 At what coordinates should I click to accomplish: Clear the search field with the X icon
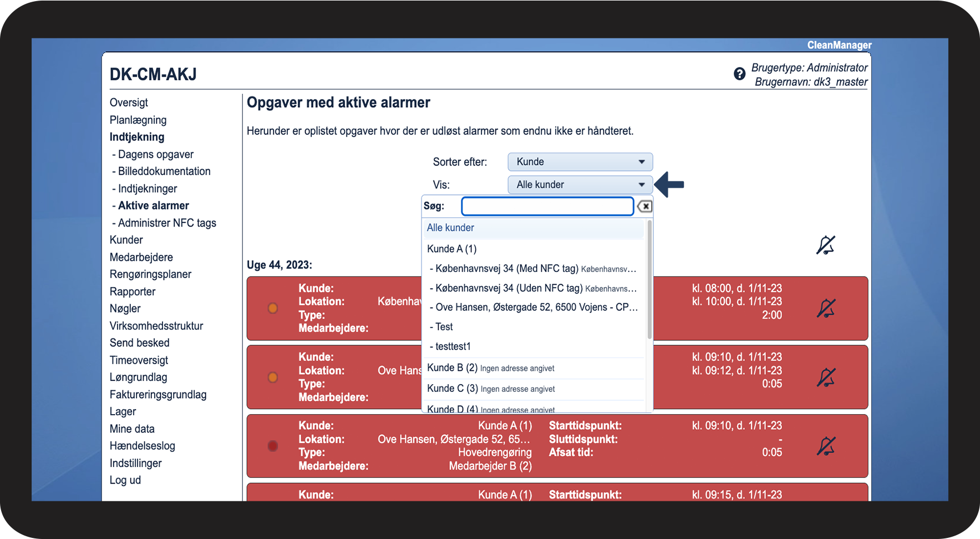pyautogui.click(x=644, y=206)
